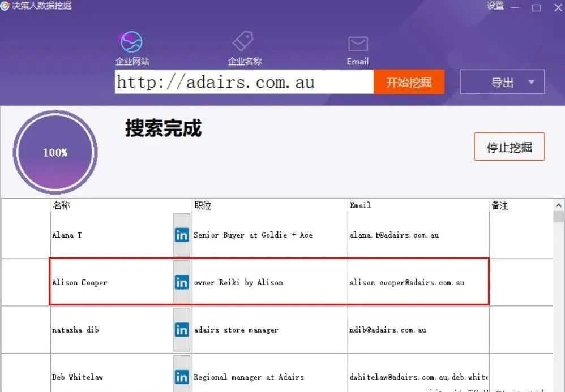
Task: Click 'Regional manager at Adairs' cell
Action: point(249,377)
